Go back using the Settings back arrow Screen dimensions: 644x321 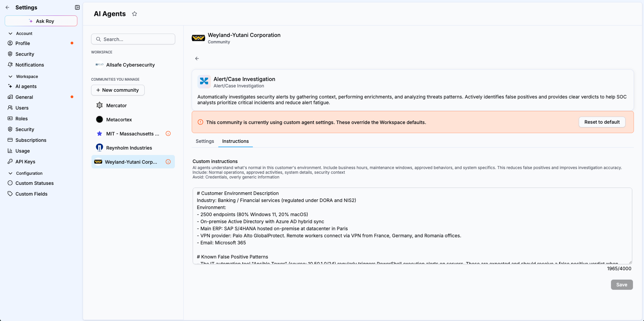(x=7, y=7)
